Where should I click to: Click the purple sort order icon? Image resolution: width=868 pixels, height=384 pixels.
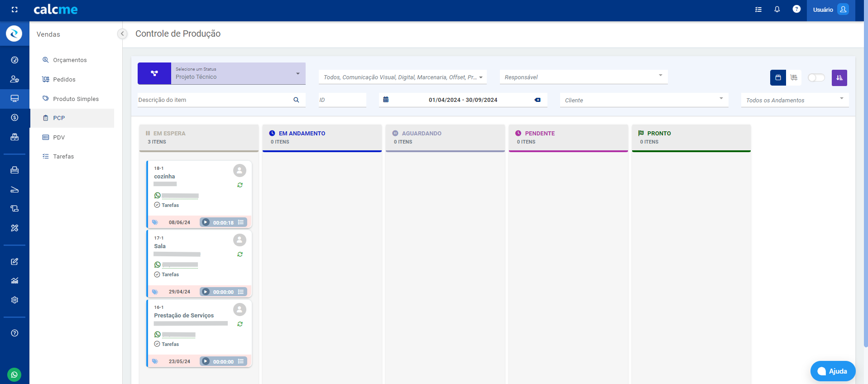coord(839,77)
